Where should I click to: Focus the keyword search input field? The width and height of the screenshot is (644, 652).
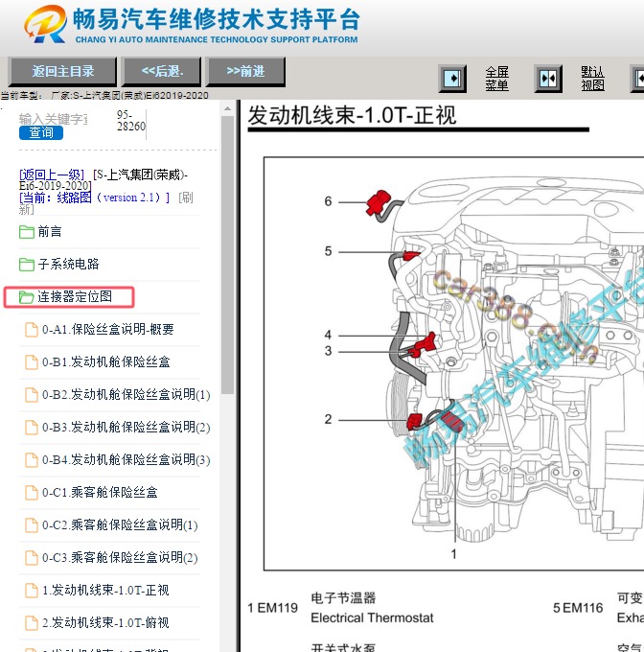tap(53, 119)
